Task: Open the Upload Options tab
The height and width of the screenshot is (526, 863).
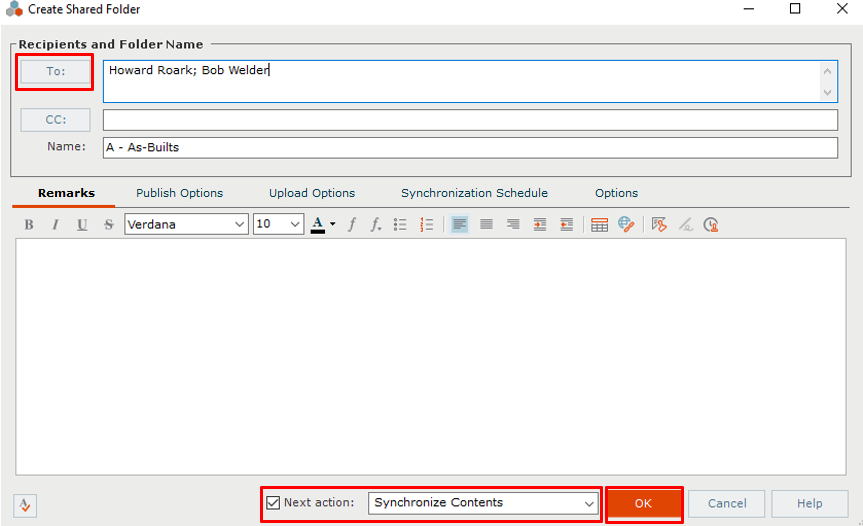Action: tap(312, 193)
